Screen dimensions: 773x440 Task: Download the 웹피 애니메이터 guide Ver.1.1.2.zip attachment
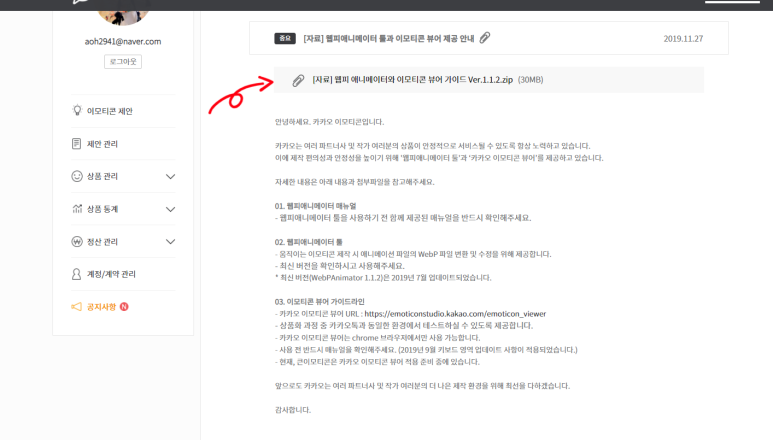click(413, 80)
